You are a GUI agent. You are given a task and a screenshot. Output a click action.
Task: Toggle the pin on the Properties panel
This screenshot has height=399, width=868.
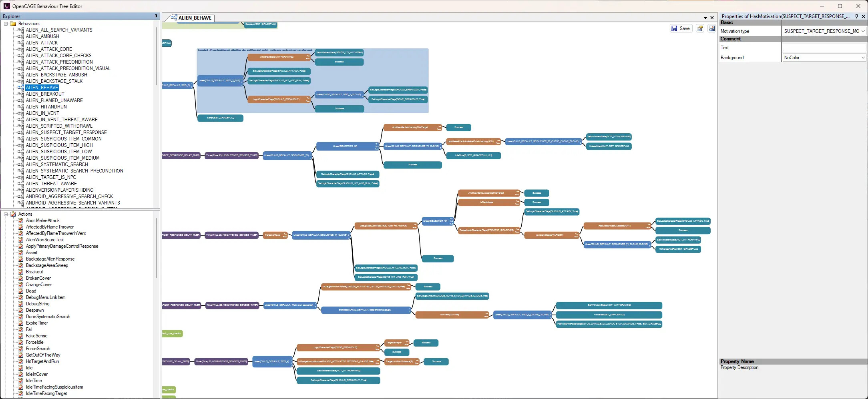coord(856,16)
